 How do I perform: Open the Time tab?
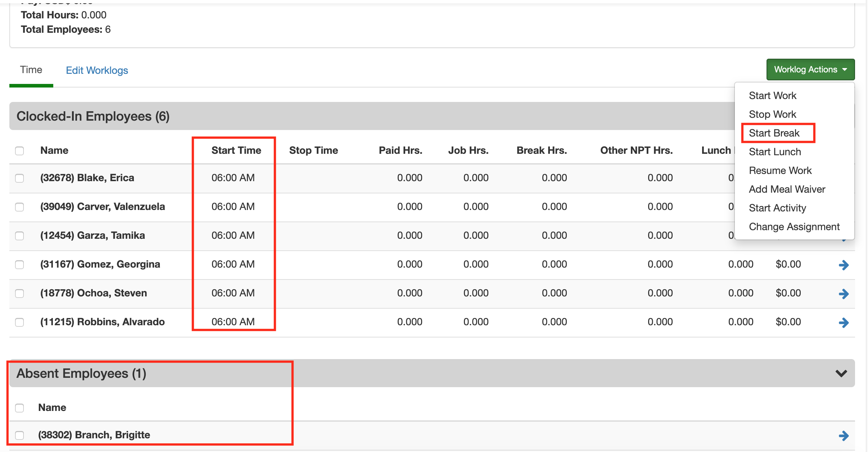pyautogui.click(x=31, y=70)
